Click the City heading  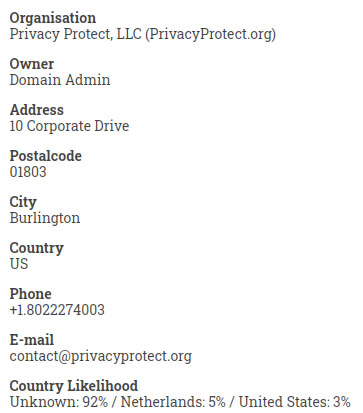pyautogui.click(x=23, y=203)
